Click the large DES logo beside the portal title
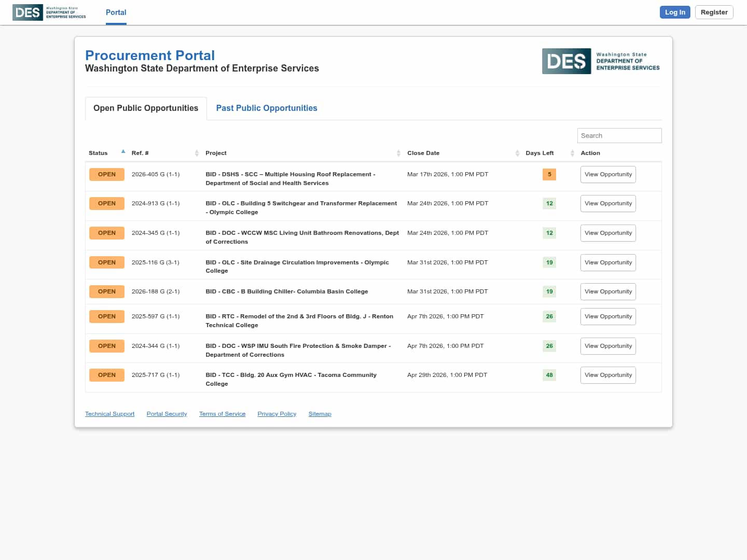 (x=601, y=61)
